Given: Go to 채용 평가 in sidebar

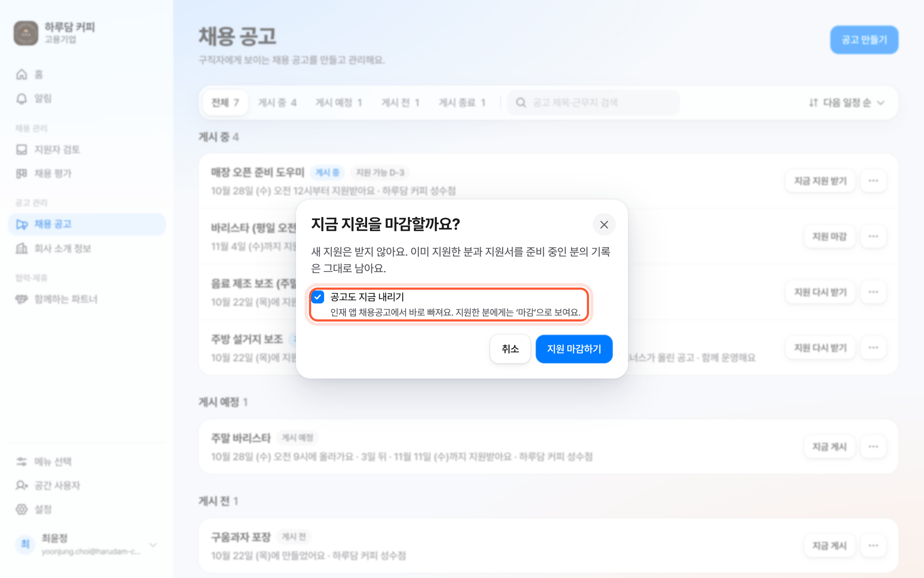Looking at the screenshot, I should 86,173.
